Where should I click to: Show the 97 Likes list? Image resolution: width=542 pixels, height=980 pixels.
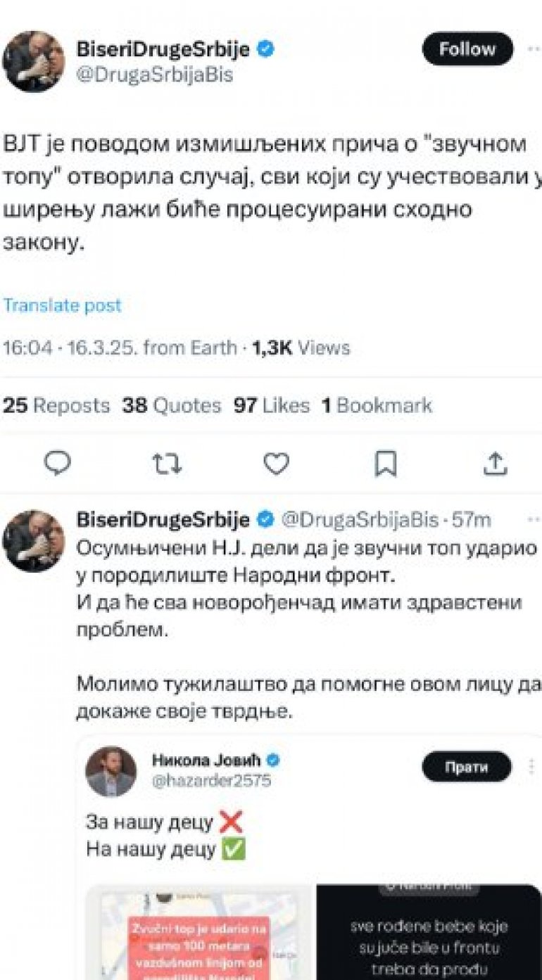[271, 405]
